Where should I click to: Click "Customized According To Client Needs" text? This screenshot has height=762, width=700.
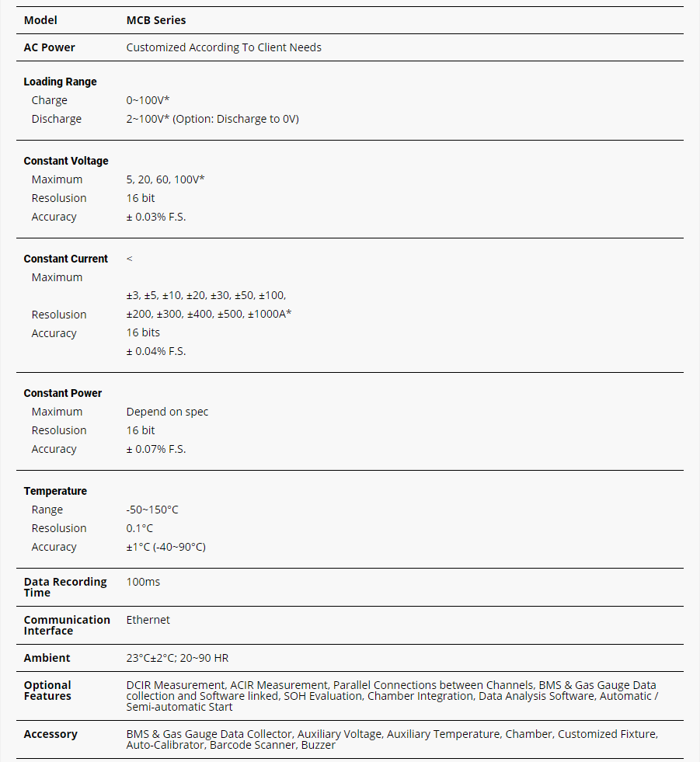point(224,47)
